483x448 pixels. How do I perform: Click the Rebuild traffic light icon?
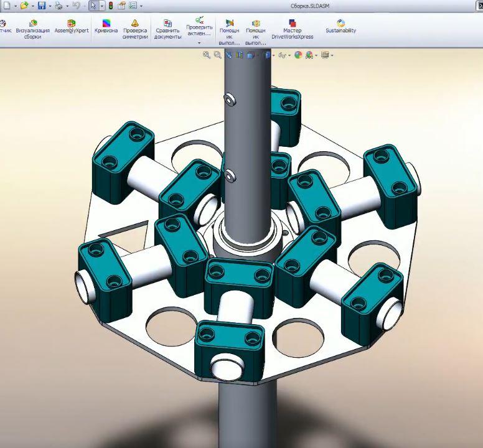111,6
